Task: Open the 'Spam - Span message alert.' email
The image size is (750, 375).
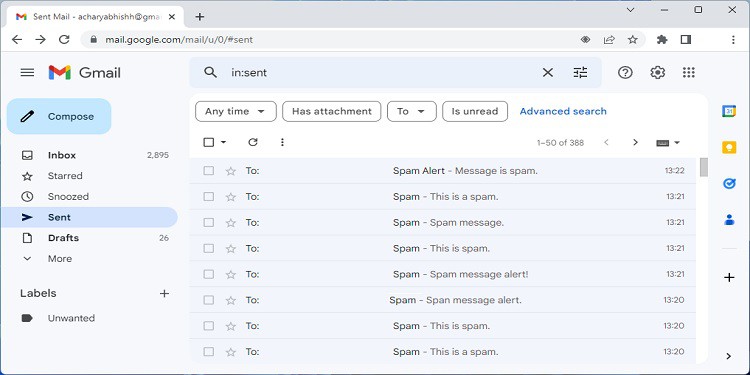Action: pyautogui.click(x=442, y=300)
